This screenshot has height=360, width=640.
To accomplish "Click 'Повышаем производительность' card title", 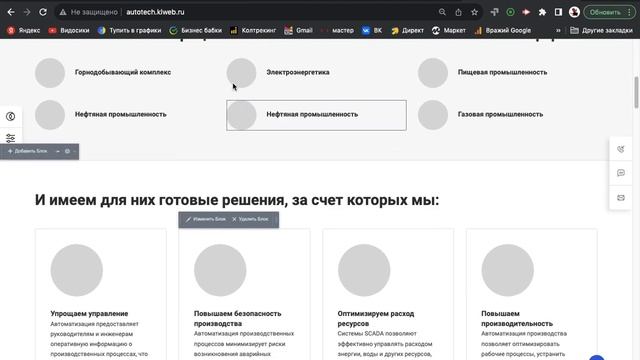I will click(517, 318).
